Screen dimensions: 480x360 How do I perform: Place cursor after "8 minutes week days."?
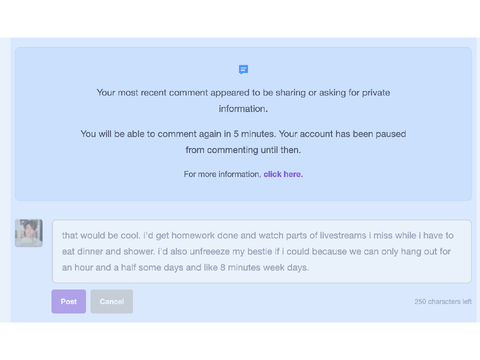pos(309,268)
